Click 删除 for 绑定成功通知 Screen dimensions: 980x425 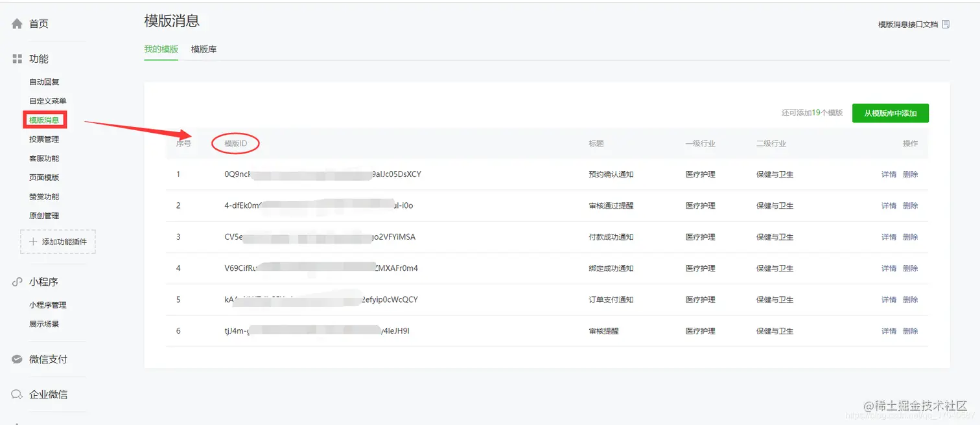910,268
